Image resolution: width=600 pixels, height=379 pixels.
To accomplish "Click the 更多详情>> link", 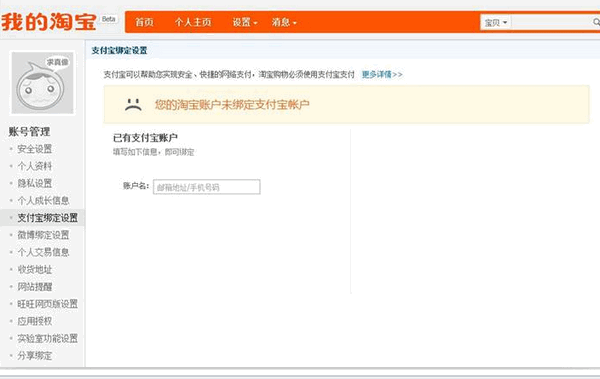I will pos(382,74).
